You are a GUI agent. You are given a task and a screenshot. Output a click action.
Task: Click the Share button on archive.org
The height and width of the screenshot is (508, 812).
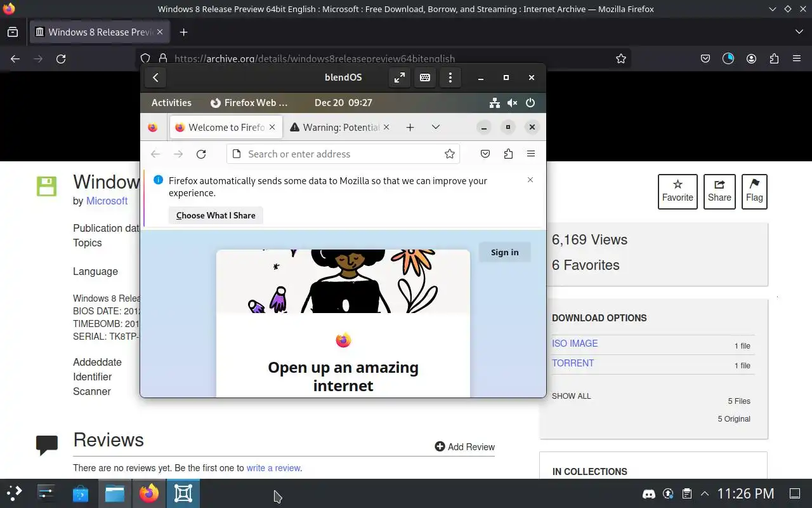pos(719,191)
